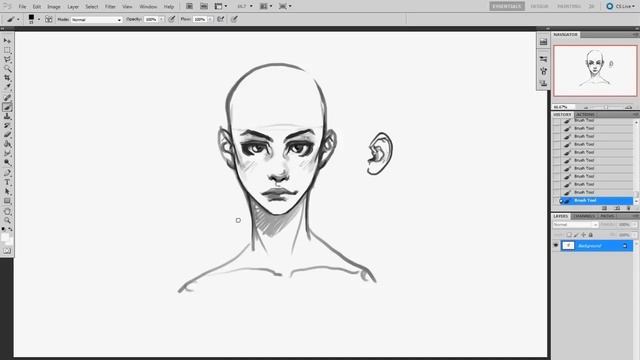Select the Move tool

[x=7, y=41]
